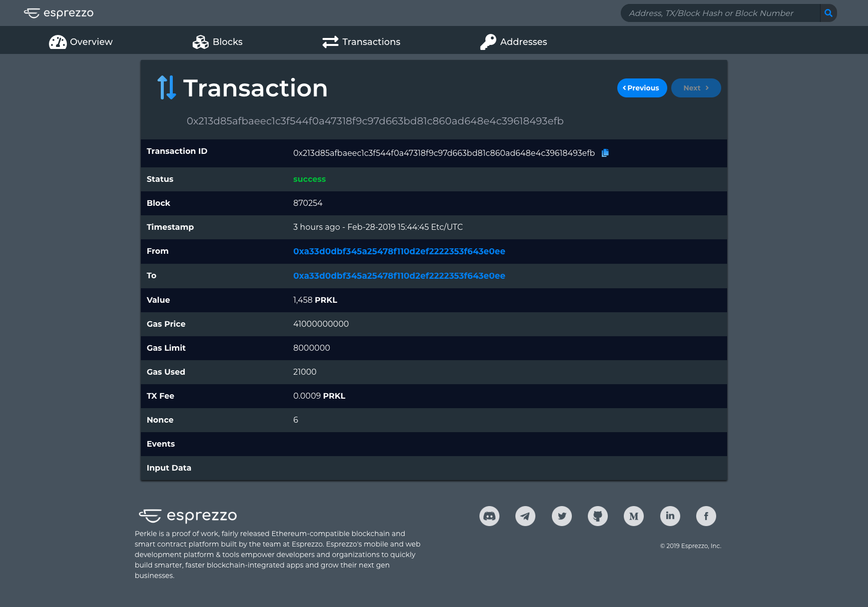The image size is (868, 607).
Task: Open the Medium social icon
Action: tap(634, 516)
